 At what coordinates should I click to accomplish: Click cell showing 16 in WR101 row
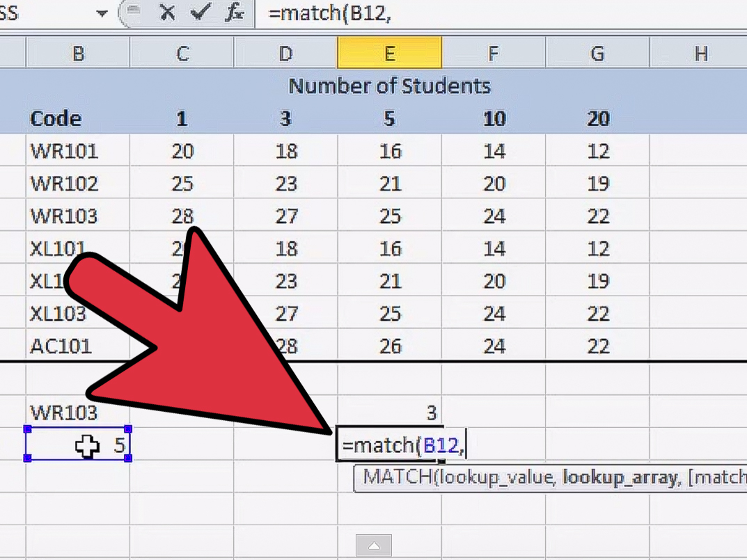point(390,151)
